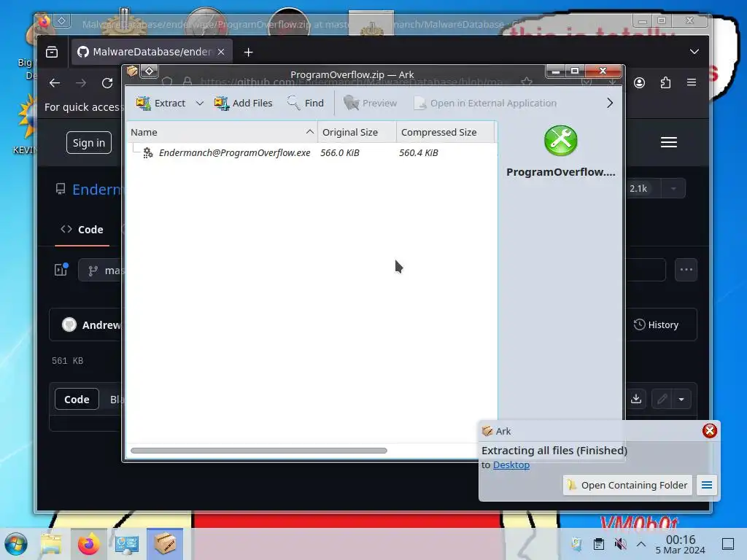This screenshot has width=747, height=560.
Task: Open GitHub hamburger navigation menu
Action: 669,142
